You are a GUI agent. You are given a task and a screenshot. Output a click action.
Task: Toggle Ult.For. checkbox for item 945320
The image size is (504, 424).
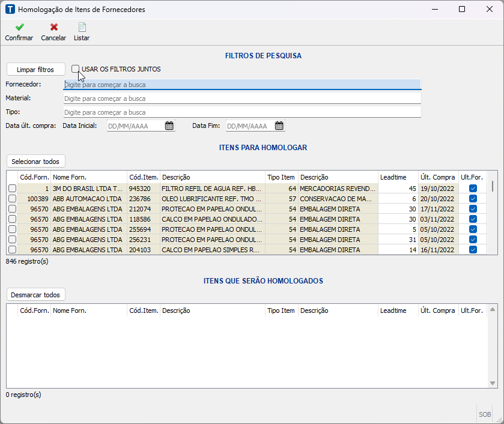click(473, 189)
